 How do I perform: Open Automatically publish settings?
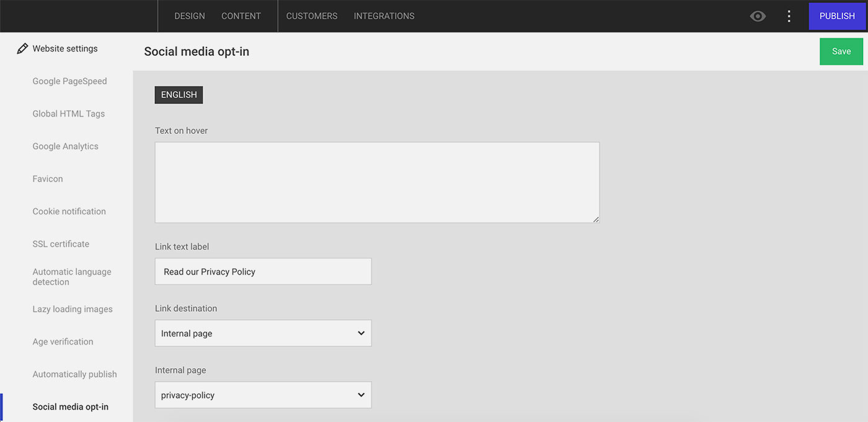(x=75, y=374)
